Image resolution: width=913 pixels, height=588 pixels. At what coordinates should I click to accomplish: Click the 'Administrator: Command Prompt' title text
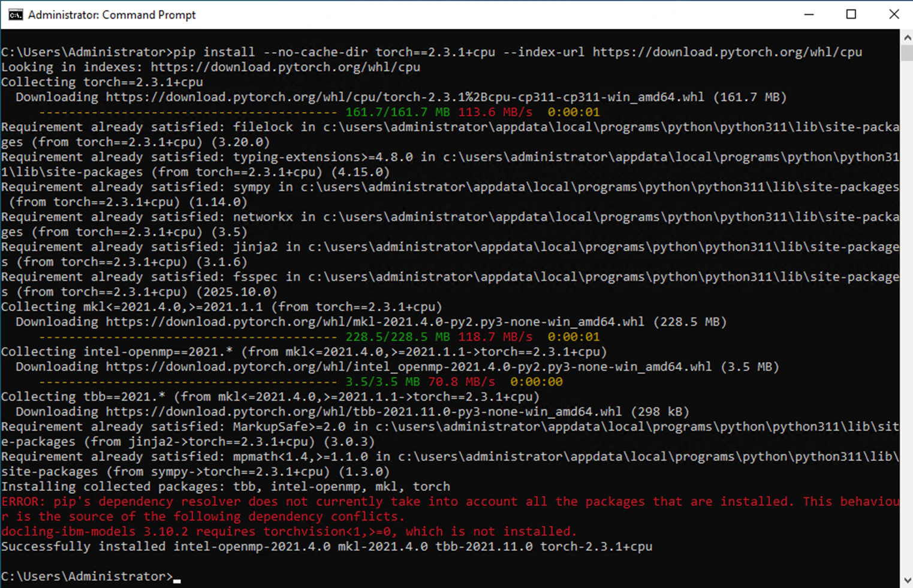112,15
